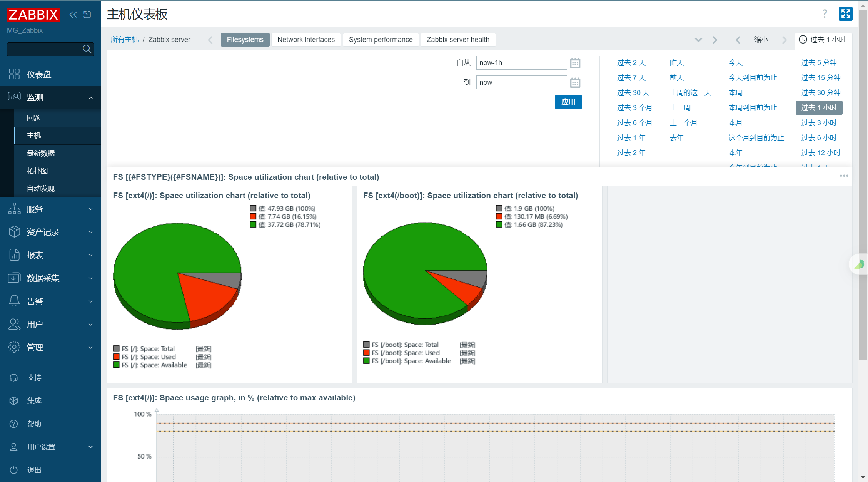868x482 pixels.
Task: Collapse the 监测 menu section
Action: coord(50,97)
